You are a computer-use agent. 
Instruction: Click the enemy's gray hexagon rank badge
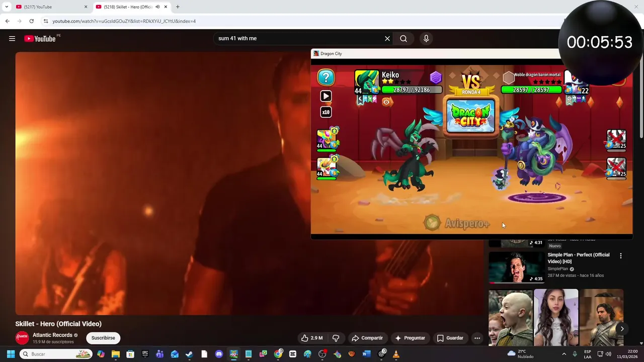[x=509, y=77]
